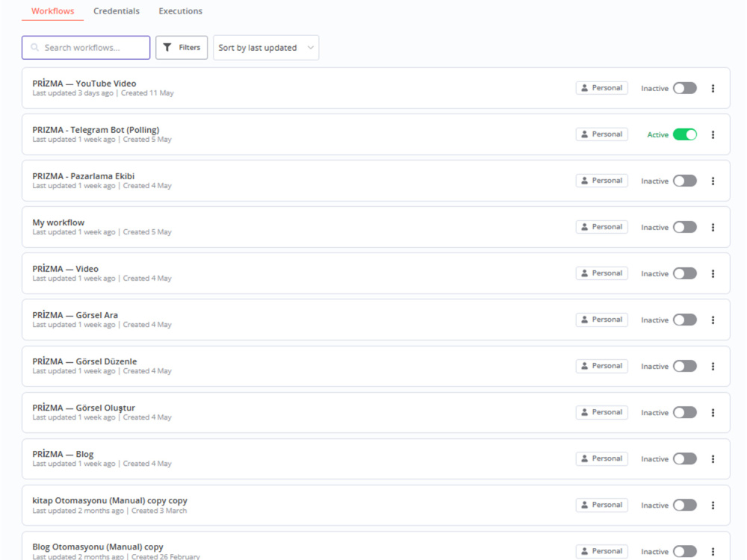Screen dimensions: 747x560
Task: Click Personal badge on PRİZMA — Video
Action: point(601,273)
